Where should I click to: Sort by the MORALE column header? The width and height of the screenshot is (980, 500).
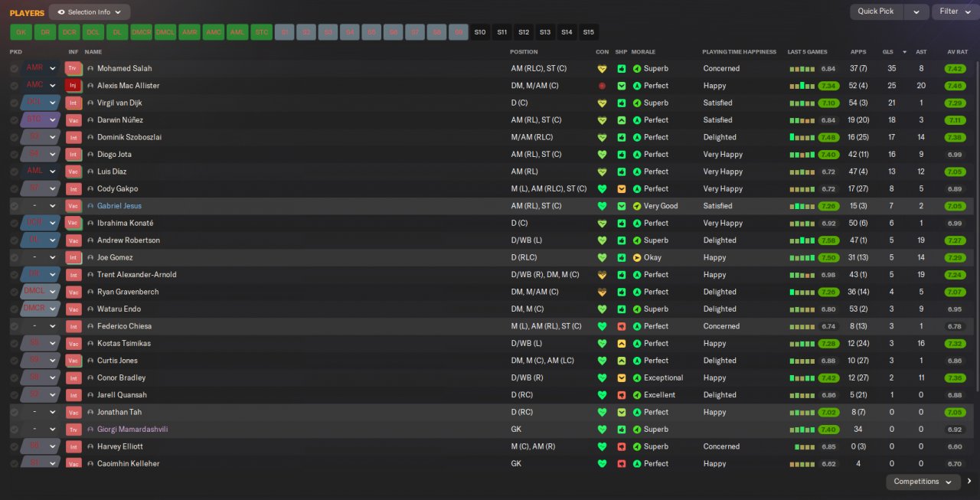click(644, 52)
